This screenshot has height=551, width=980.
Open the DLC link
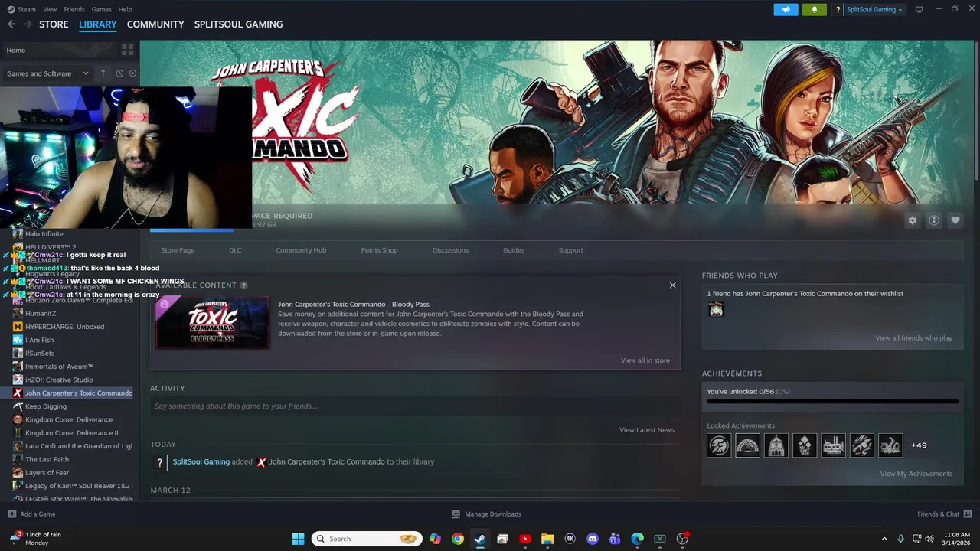pos(235,250)
